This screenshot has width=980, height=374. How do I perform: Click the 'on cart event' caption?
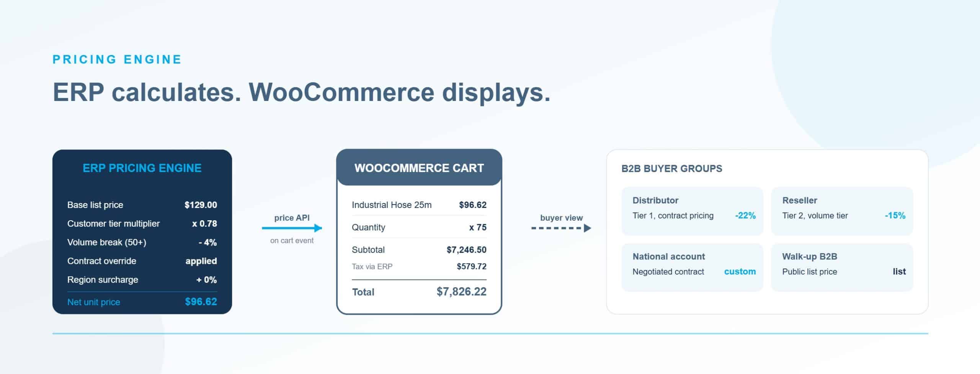click(x=292, y=241)
